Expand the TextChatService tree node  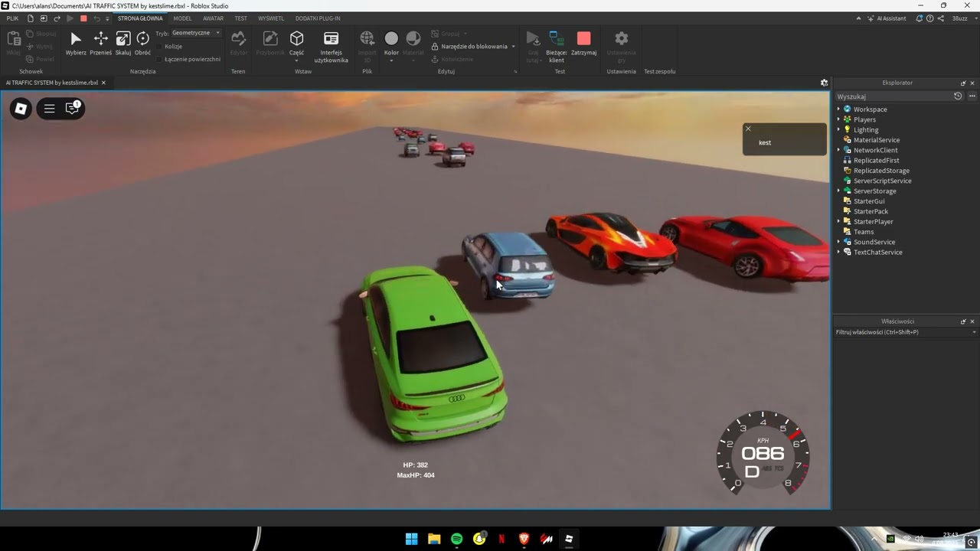[838, 252]
